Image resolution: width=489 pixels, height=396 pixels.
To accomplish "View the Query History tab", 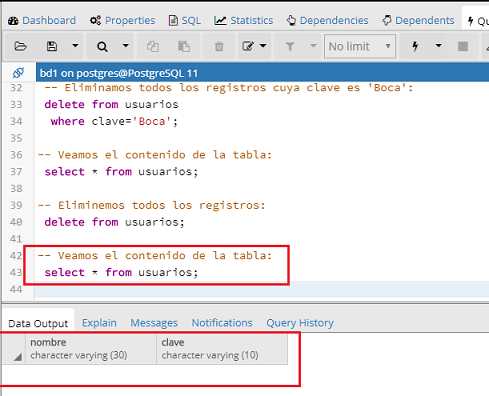I will (x=300, y=323).
